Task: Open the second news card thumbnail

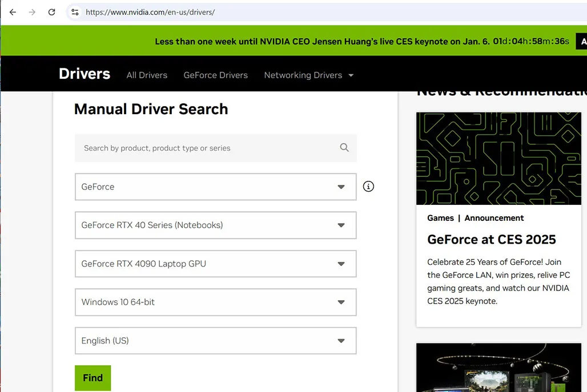Action: coord(498,367)
